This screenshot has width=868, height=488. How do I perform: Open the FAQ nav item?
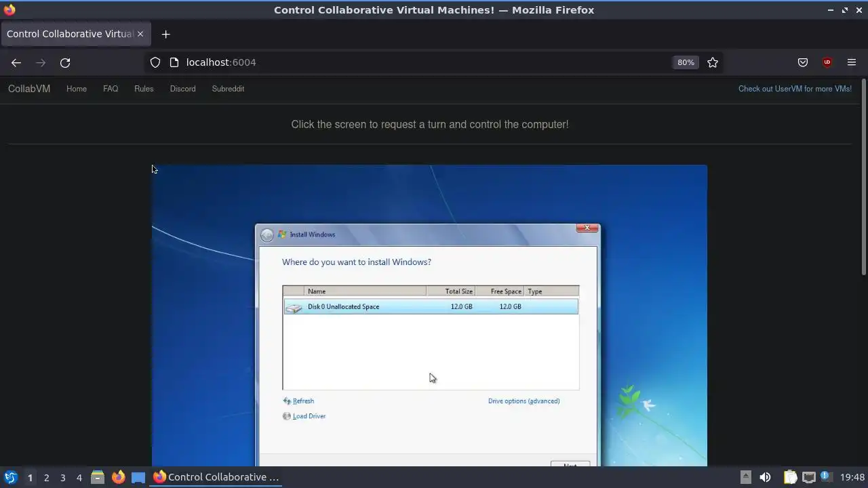pyautogui.click(x=111, y=89)
